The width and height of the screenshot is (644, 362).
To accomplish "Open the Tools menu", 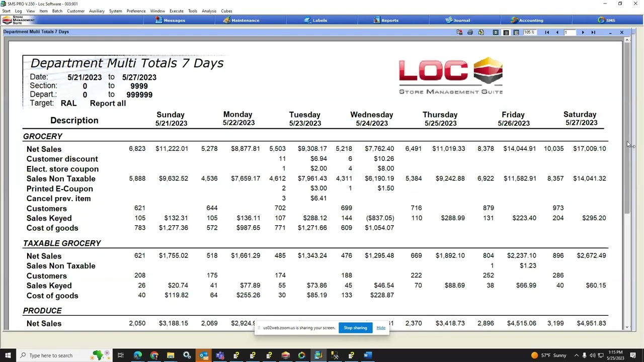I will (x=193, y=11).
